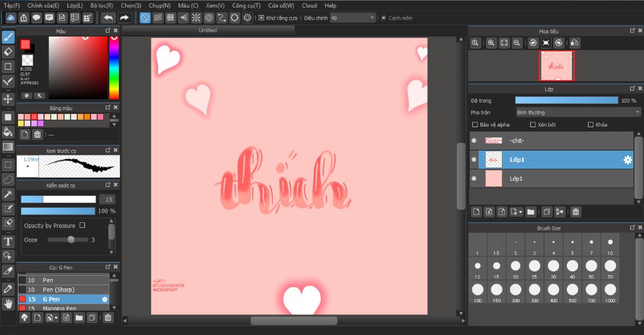Enable Opacity by Pressure checkbox

pos(82,225)
